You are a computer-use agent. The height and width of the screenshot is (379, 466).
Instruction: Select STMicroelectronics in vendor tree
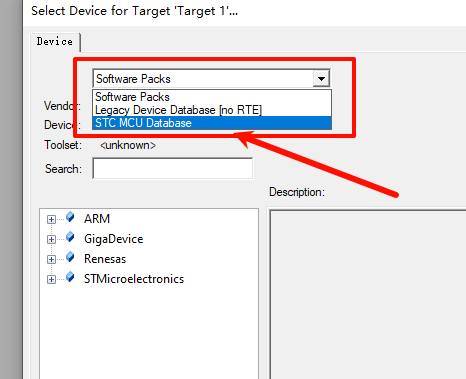[x=134, y=279]
